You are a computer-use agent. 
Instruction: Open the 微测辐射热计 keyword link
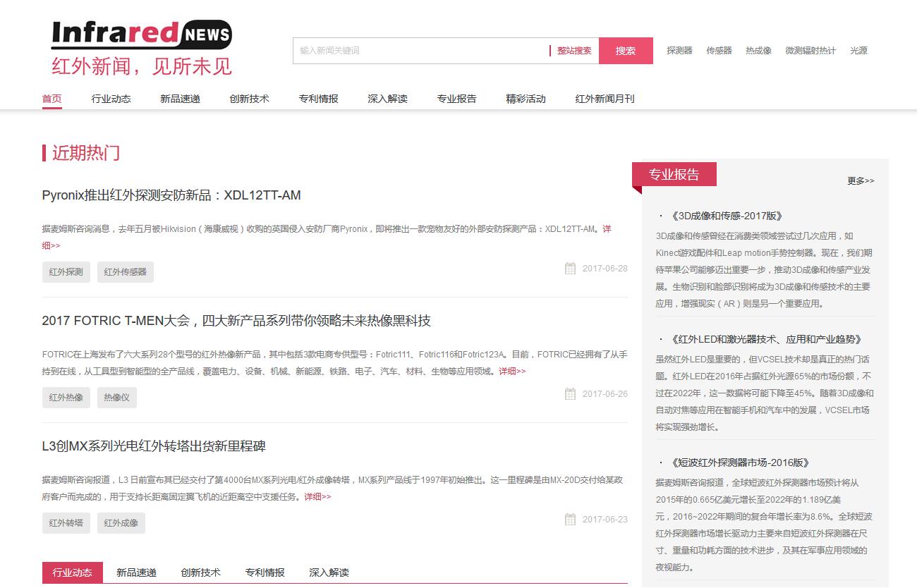coord(810,51)
